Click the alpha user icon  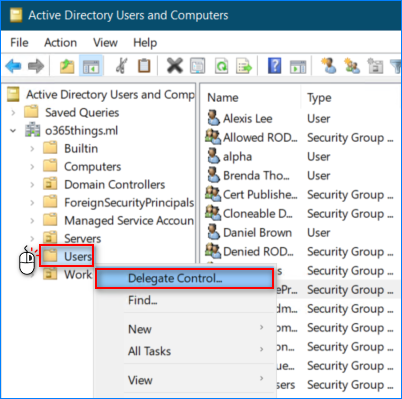[x=213, y=156]
